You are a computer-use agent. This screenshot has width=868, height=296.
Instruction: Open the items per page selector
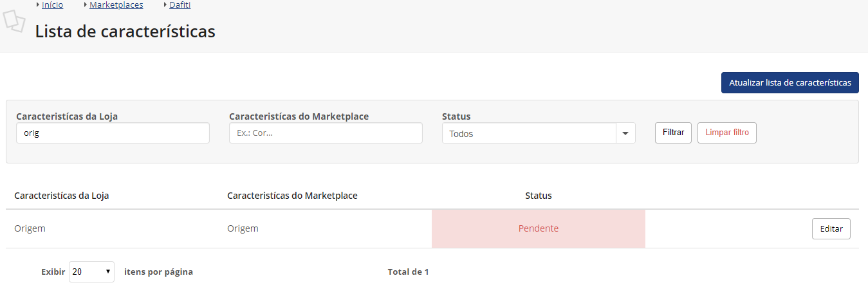pyautogui.click(x=91, y=272)
